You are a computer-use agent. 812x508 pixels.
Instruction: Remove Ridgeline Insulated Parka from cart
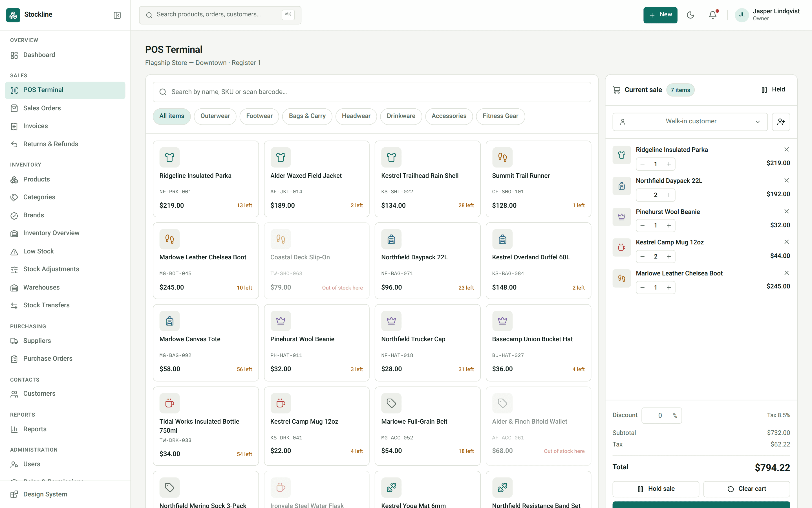787,150
